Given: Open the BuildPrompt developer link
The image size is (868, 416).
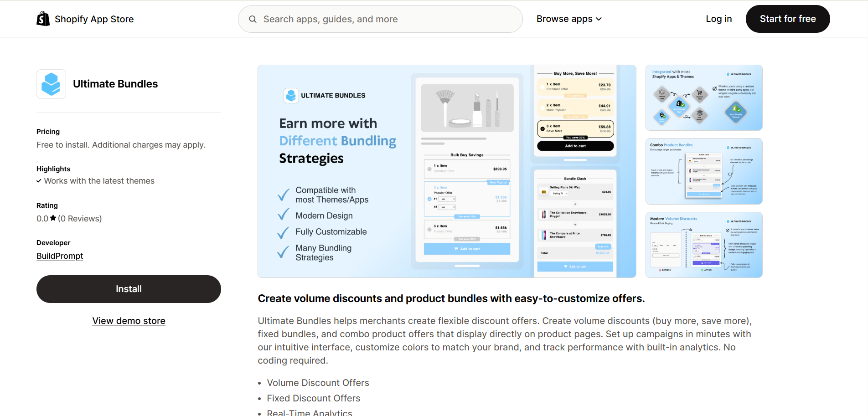Looking at the screenshot, I should [60, 256].
